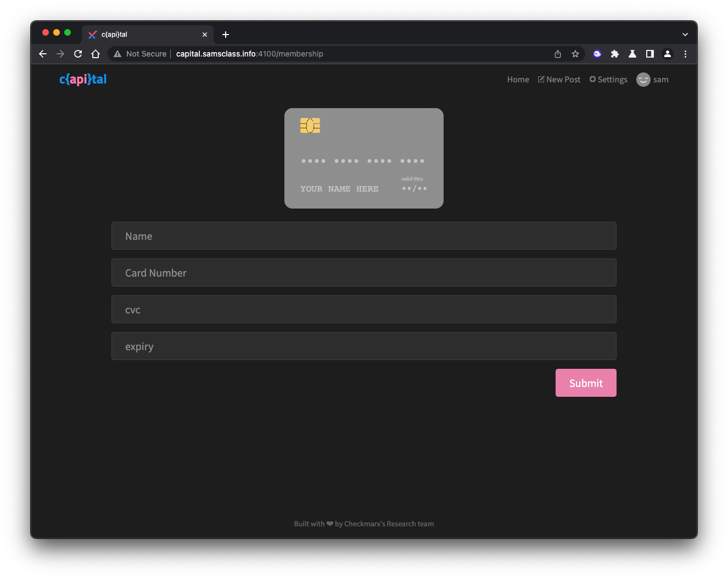This screenshot has height=579, width=728.
Task: Click the Checkmarx footer text
Action: [364, 524]
